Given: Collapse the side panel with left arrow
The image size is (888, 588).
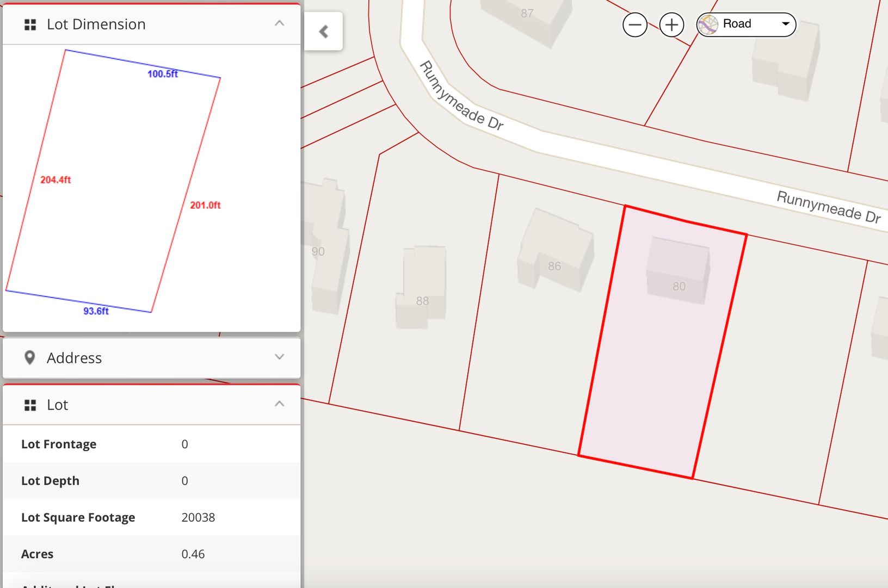Looking at the screenshot, I should pyautogui.click(x=324, y=32).
